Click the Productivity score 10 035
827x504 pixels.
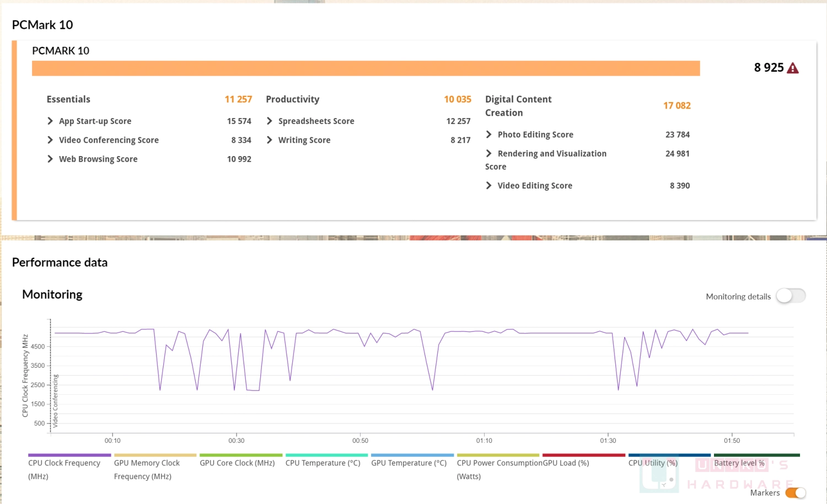point(458,99)
